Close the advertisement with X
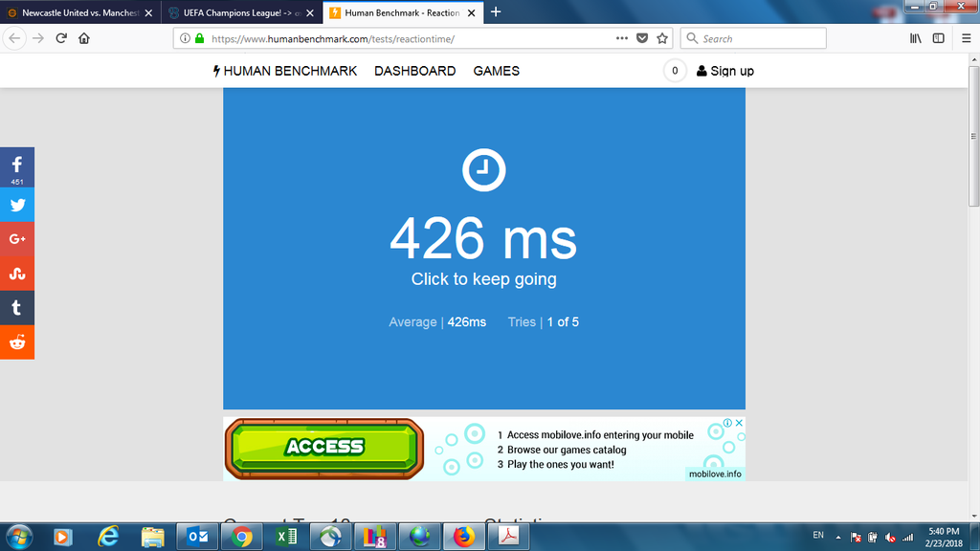 pos(739,423)
